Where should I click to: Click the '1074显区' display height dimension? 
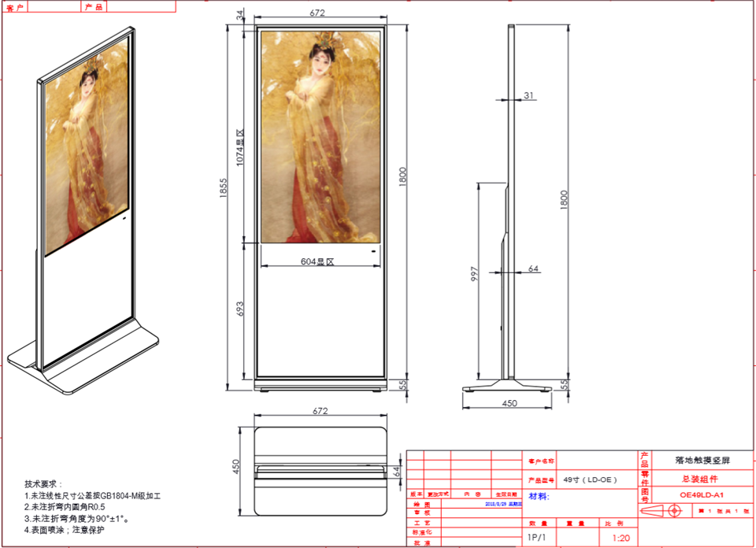240,147
